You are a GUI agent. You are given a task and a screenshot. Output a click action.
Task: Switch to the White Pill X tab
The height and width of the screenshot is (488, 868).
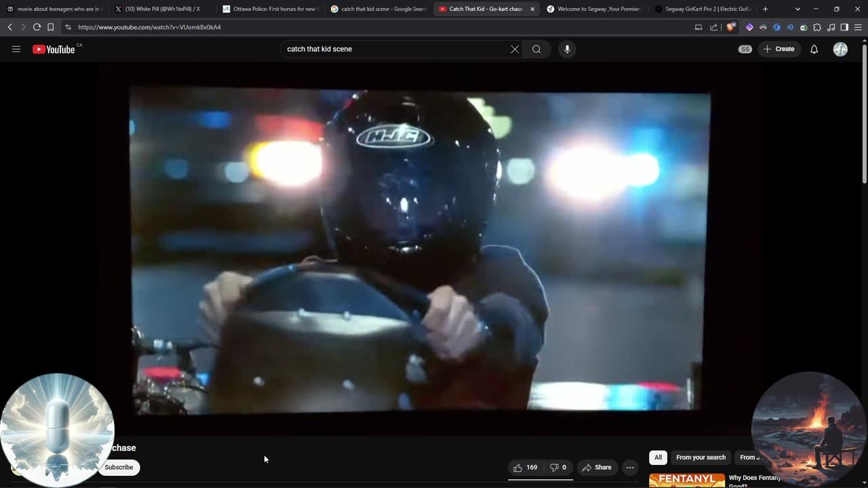coord(162,9)
